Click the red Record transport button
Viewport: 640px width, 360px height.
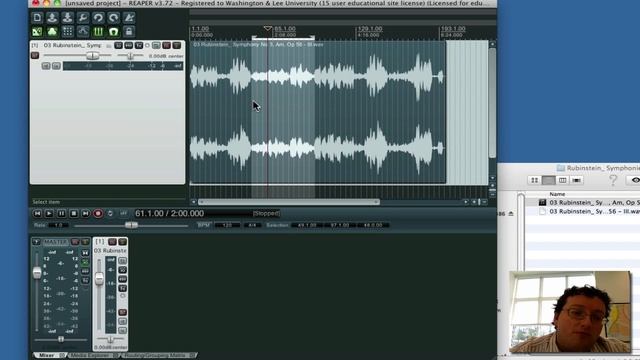(x=98, y=213)
